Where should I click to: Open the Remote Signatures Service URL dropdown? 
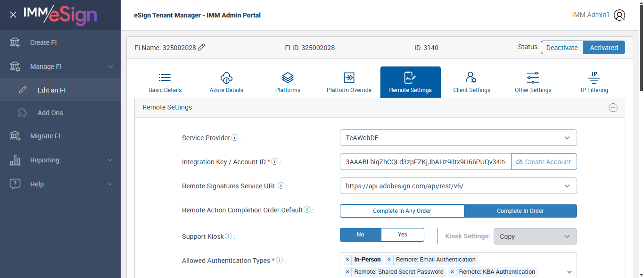[x=458, y=186]
